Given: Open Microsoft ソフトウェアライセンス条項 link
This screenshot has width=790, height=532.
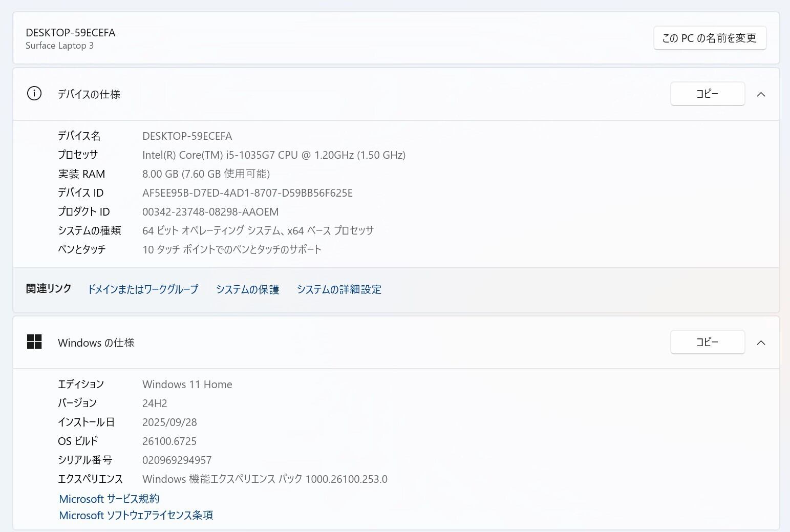Looking at the screenshot, I should tap(136, 515).
